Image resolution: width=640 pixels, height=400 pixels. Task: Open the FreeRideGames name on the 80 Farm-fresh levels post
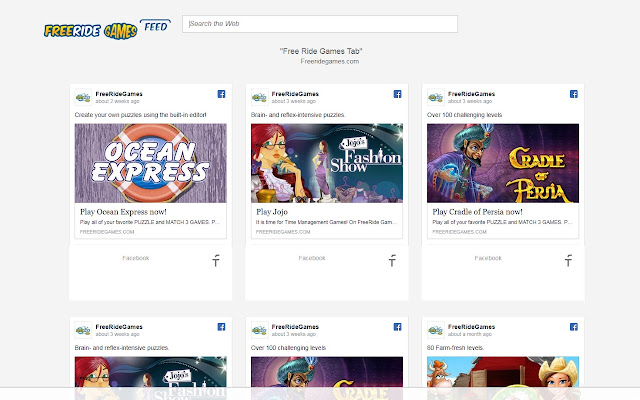coord(471,327)
